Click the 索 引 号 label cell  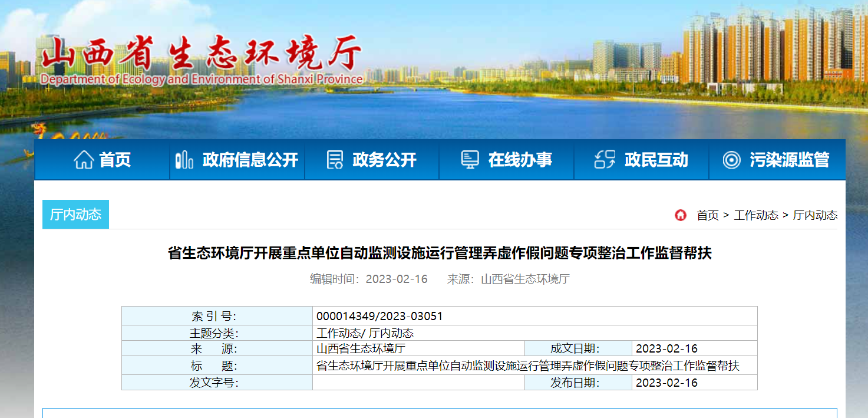tap(217, 316)
